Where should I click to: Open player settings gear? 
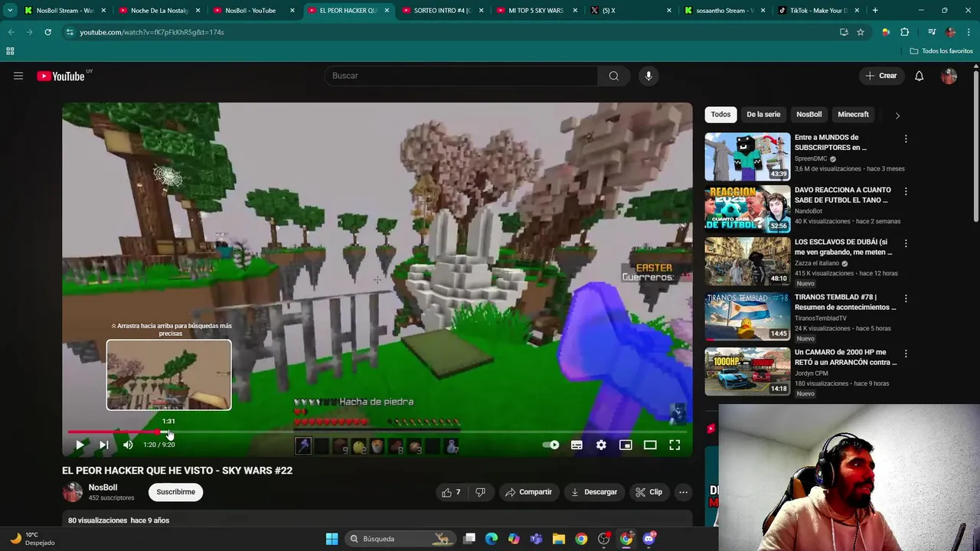[602, 445]
